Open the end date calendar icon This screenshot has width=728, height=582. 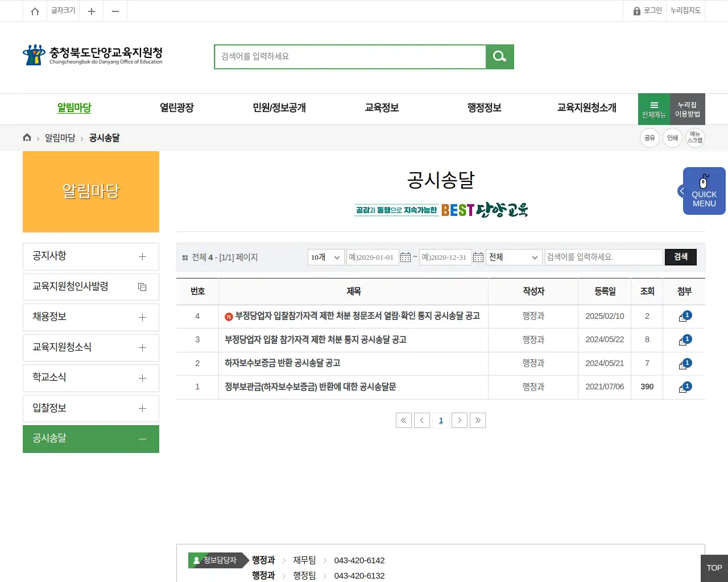tap(478, 257)
